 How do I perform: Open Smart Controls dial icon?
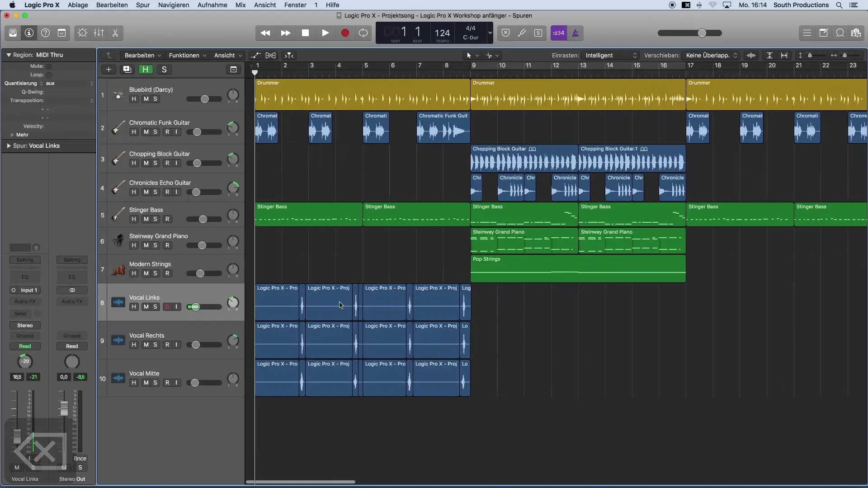click(x=82, y=33)
